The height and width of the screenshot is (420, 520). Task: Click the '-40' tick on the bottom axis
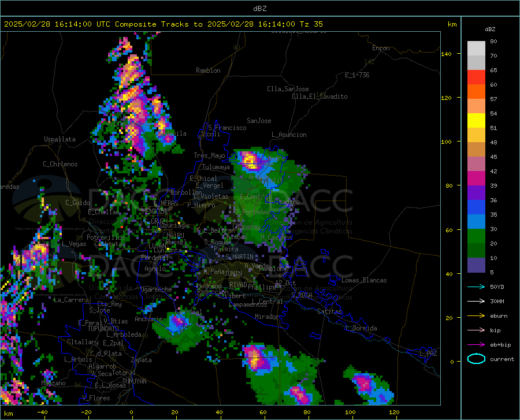pos(42,412)
